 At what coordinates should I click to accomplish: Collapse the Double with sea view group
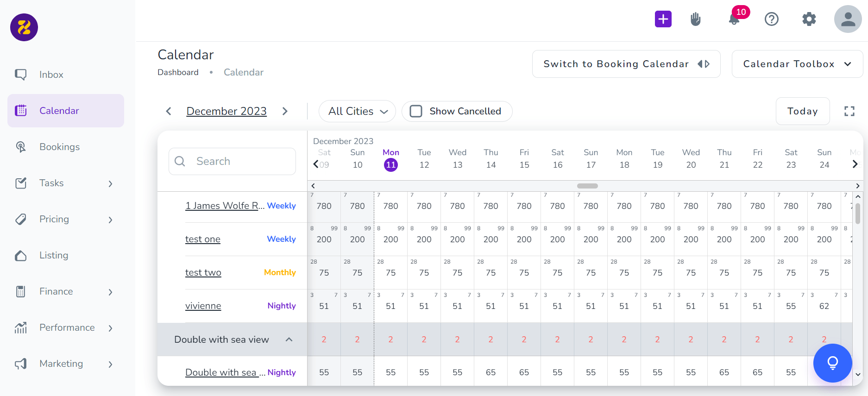289,339
